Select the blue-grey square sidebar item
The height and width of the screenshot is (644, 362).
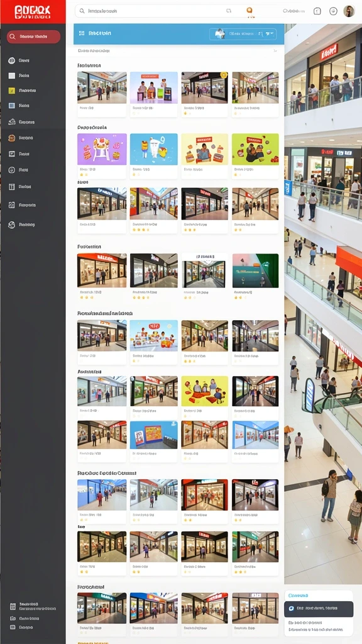coord(12,106)
